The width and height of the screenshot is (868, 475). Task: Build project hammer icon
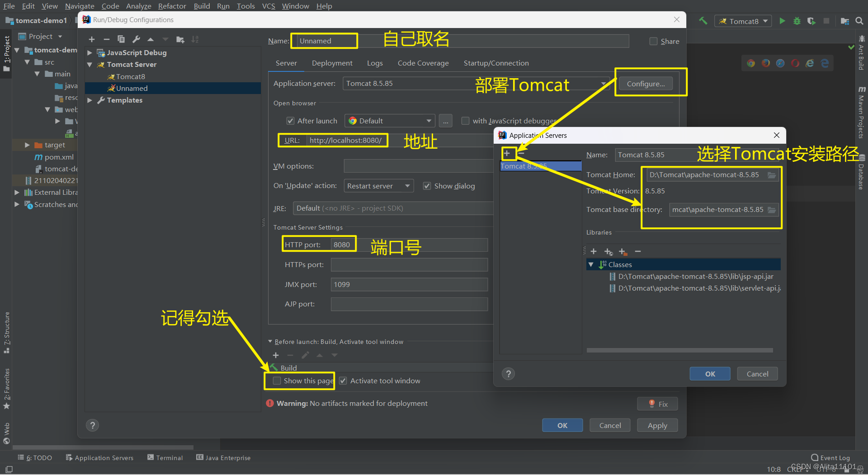click(703, 21)
